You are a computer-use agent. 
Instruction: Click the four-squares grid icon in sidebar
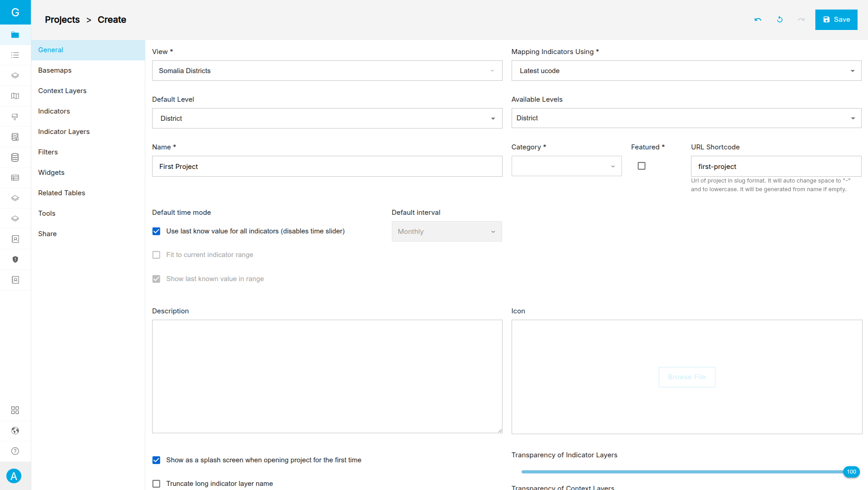click(15, 410)
